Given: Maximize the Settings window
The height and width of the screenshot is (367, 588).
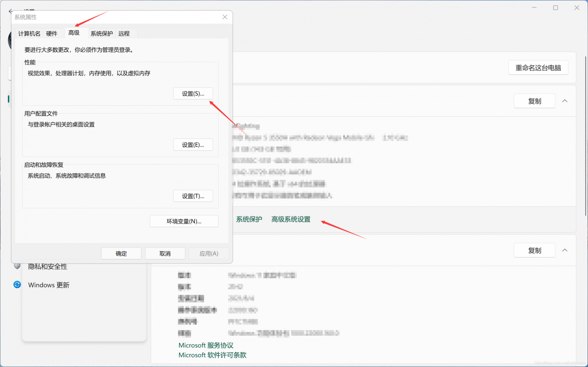Looking at the screenshot, I should pyautogui.click(x=555, y=8).
